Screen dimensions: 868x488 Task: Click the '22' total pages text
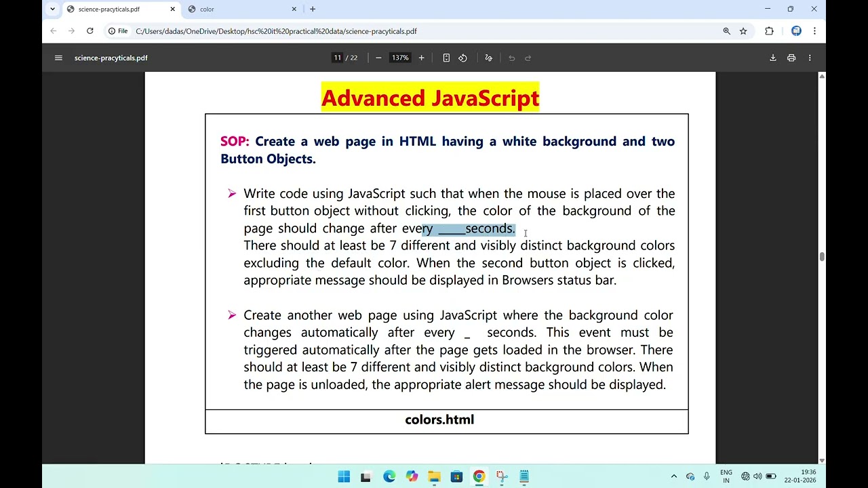[353, 58]
